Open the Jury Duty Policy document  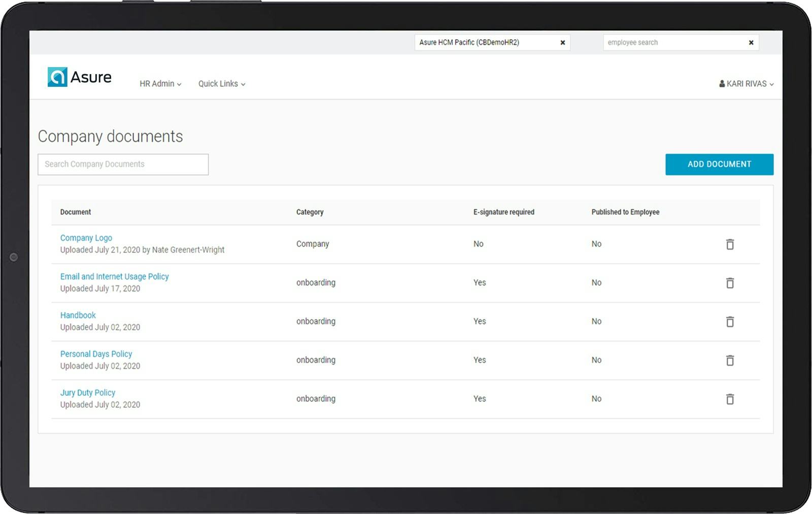87,393
